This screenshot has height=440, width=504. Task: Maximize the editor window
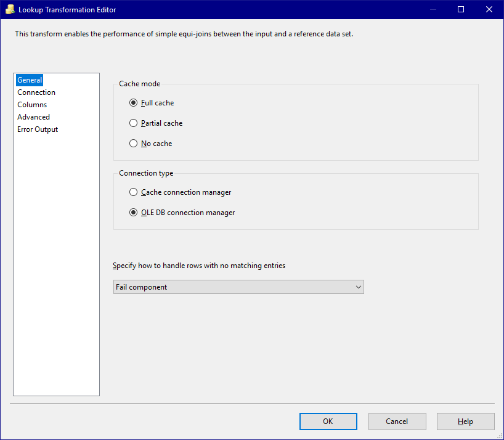tap(461, 9)
